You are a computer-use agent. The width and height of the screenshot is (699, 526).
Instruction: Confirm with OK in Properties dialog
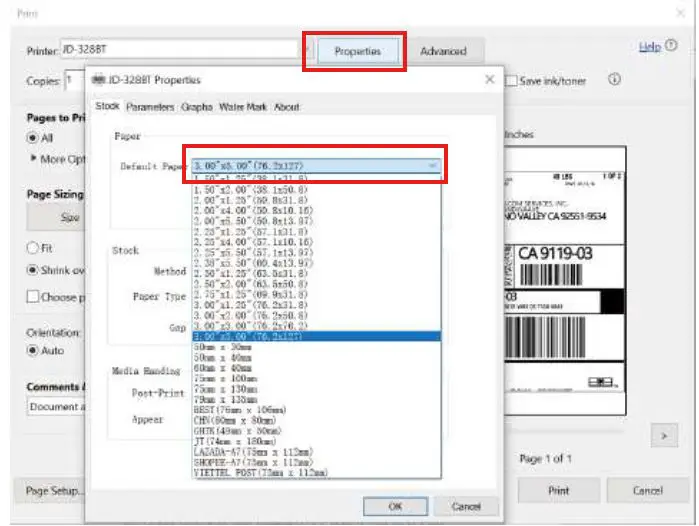[395, 506]
